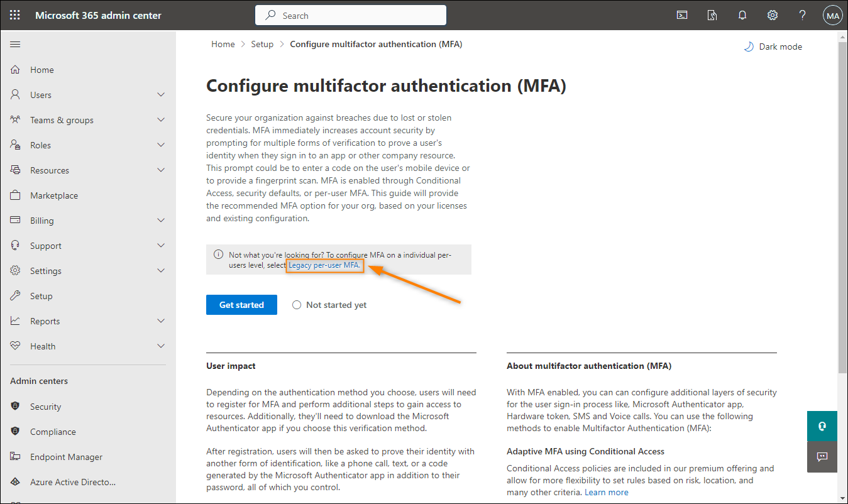The image size is (848, 504).
Task: Click the Setup wrench icon
Action: point(16,296)
